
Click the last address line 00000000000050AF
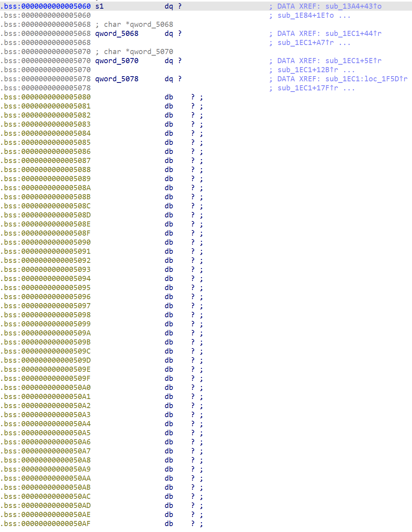[46, 524]
